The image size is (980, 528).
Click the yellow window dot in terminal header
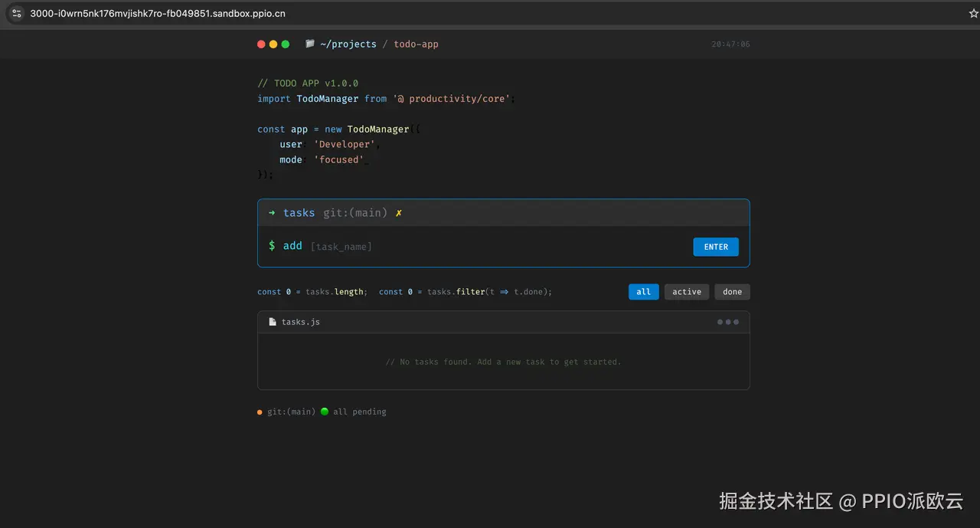click(273, 44)
